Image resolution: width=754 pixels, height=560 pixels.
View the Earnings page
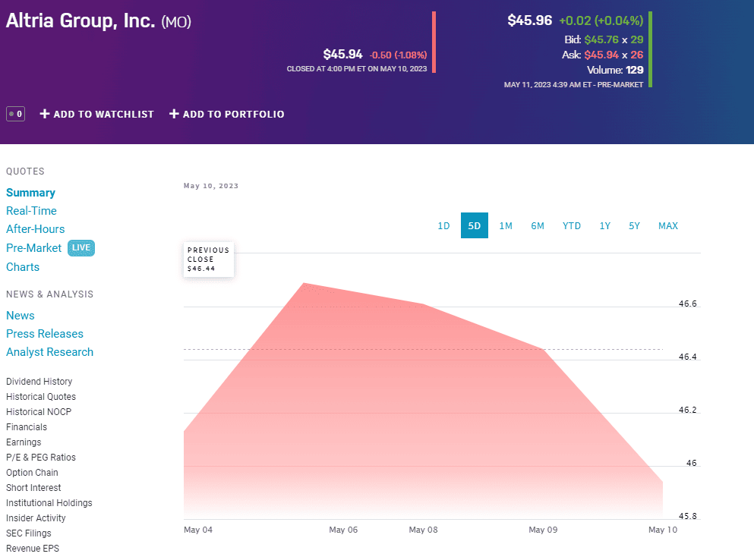coord(24,442)
